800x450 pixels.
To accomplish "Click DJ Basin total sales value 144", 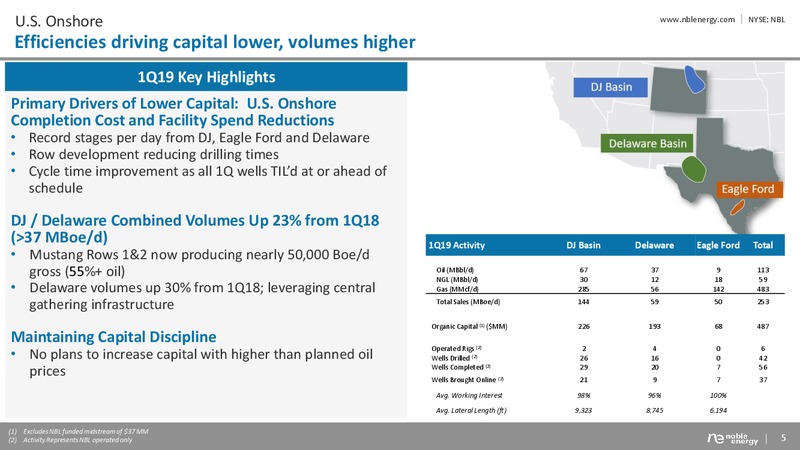I will (584, 302).
